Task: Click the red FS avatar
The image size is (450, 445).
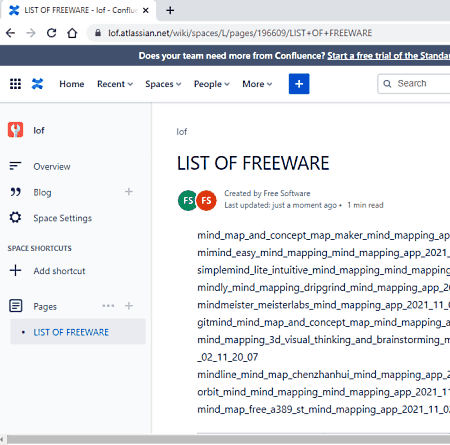Action: coord(206,200)
